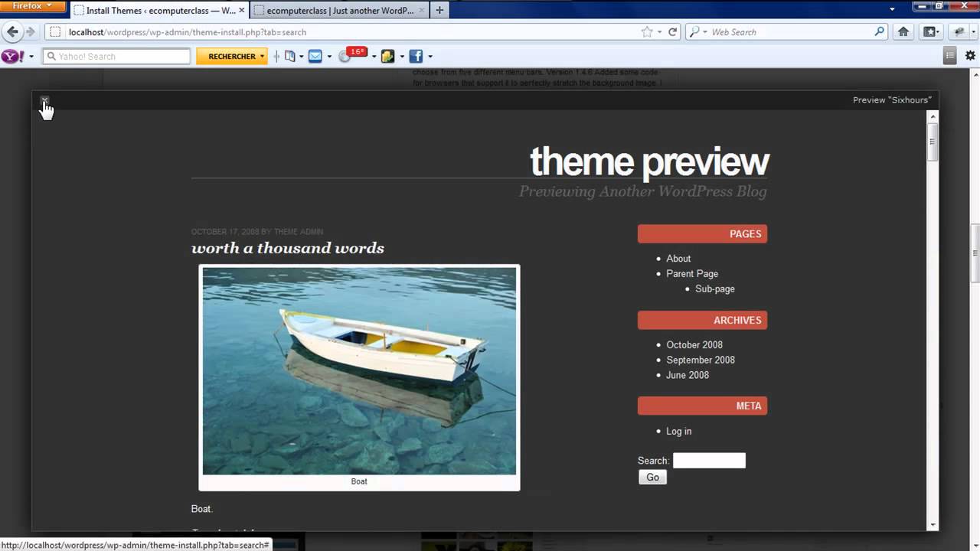This screenshot has height=551, width=980.
Task: Open the Yahoo toolbar pages icon
Action: tap(289, 56)
